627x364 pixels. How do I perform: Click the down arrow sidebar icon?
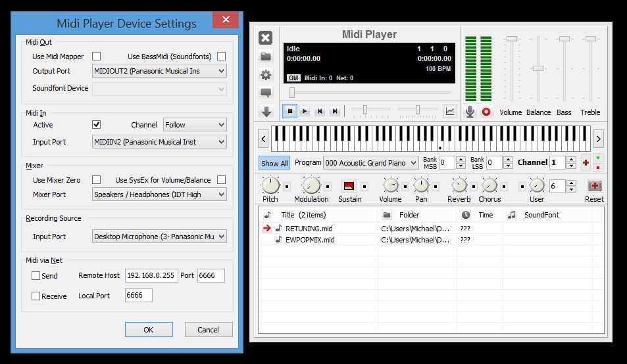point(266,112)
